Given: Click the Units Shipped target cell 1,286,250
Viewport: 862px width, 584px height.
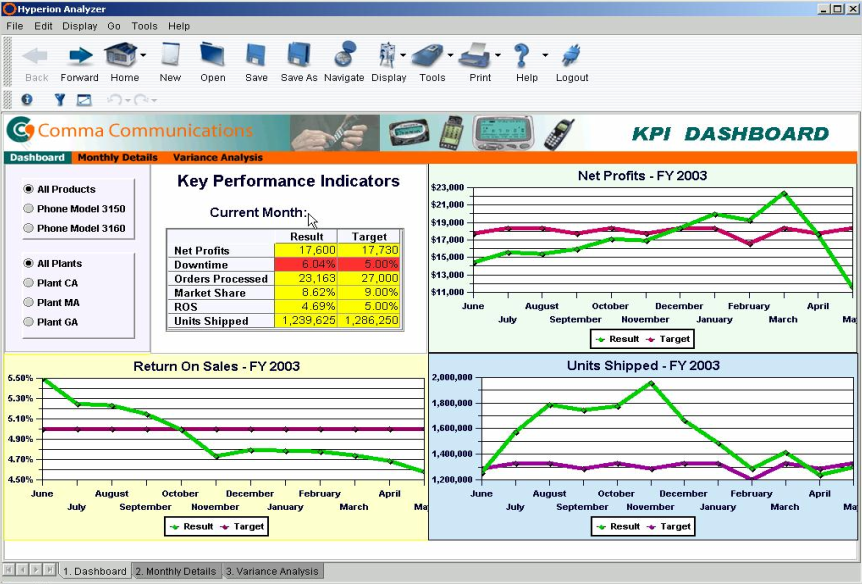Looking at the screenshot, I should pyautogui.click(x=369, y=321).
